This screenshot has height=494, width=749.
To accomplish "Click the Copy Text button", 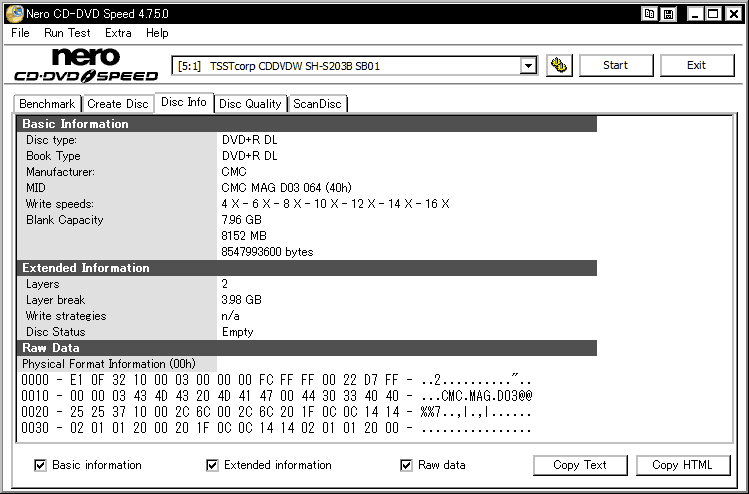I will coord(580,465).
